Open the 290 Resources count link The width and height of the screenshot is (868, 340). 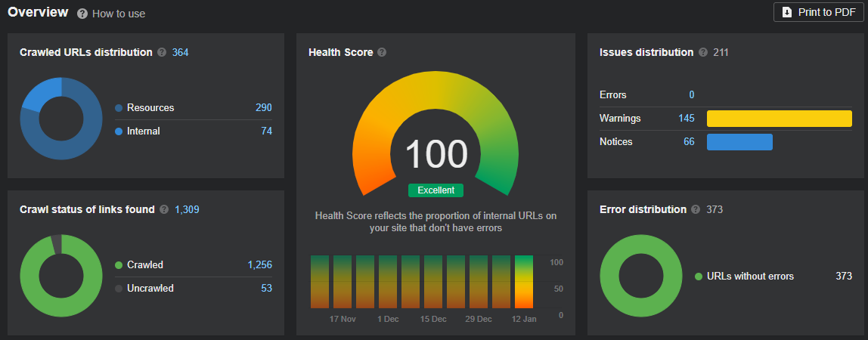[263, 108]
